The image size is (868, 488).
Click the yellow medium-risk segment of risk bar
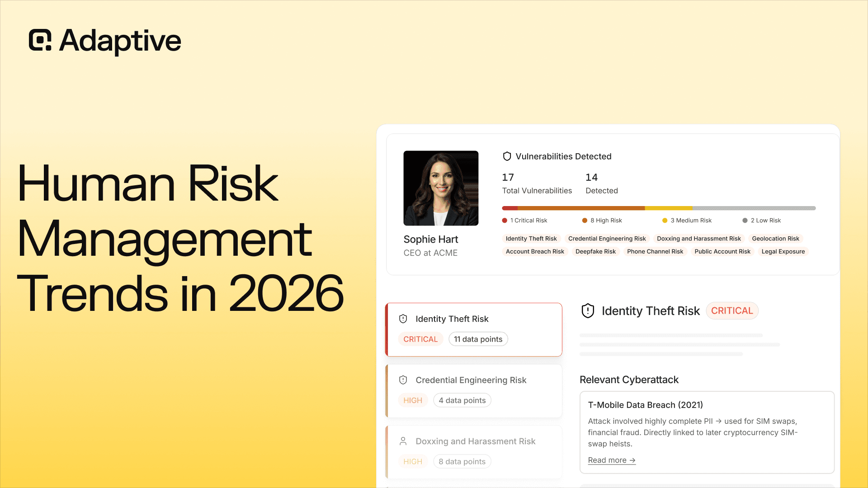(668, 208)
